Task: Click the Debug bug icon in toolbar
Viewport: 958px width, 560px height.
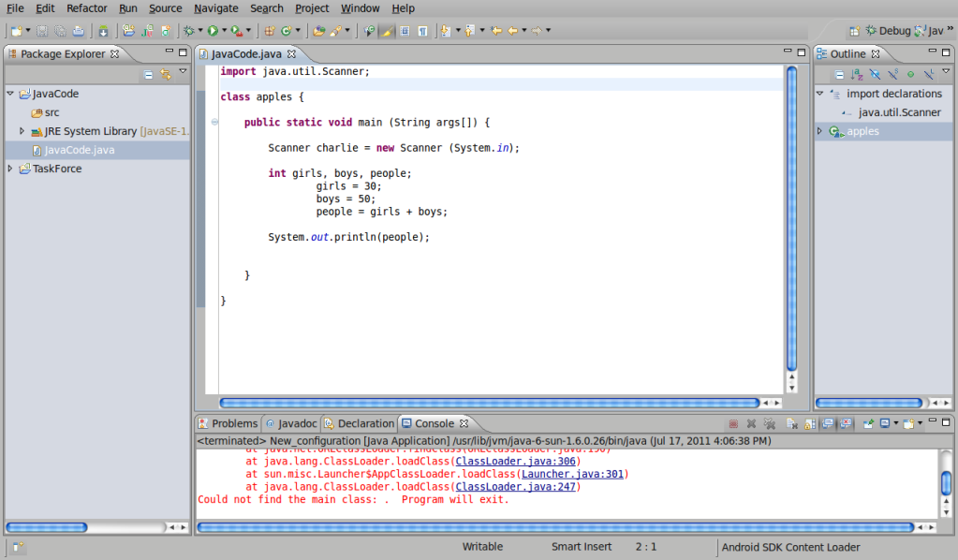Action: pos(188,31)
